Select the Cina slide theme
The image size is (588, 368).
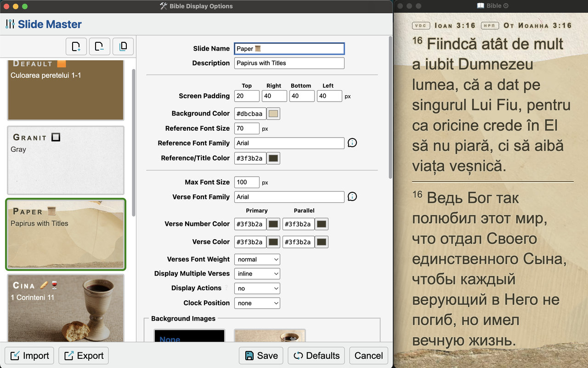point(66,308)
